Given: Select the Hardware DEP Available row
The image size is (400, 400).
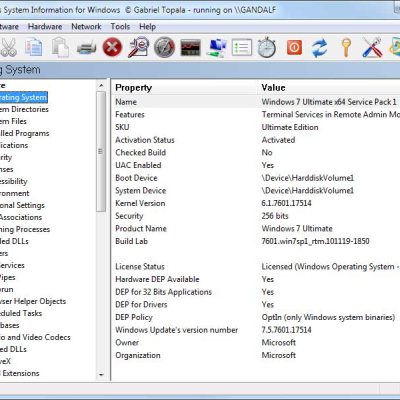Looking at the screenshot, I should [256, 279].
